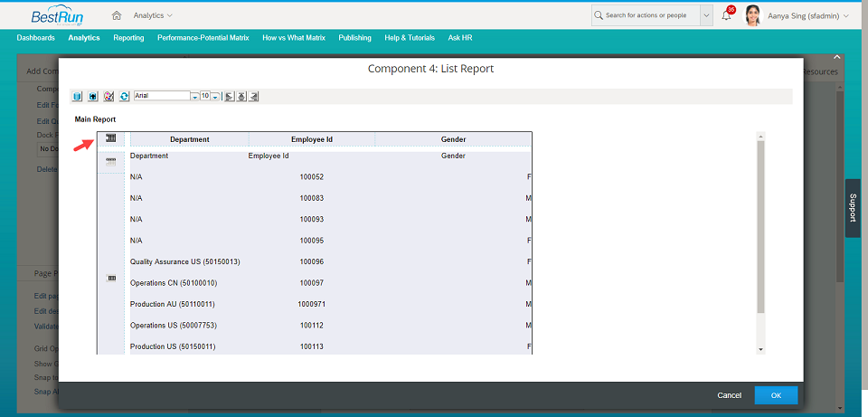Click the Operations CN (50100010) cell
Viewport: 868px width, 417px height.
pos(174,283)
